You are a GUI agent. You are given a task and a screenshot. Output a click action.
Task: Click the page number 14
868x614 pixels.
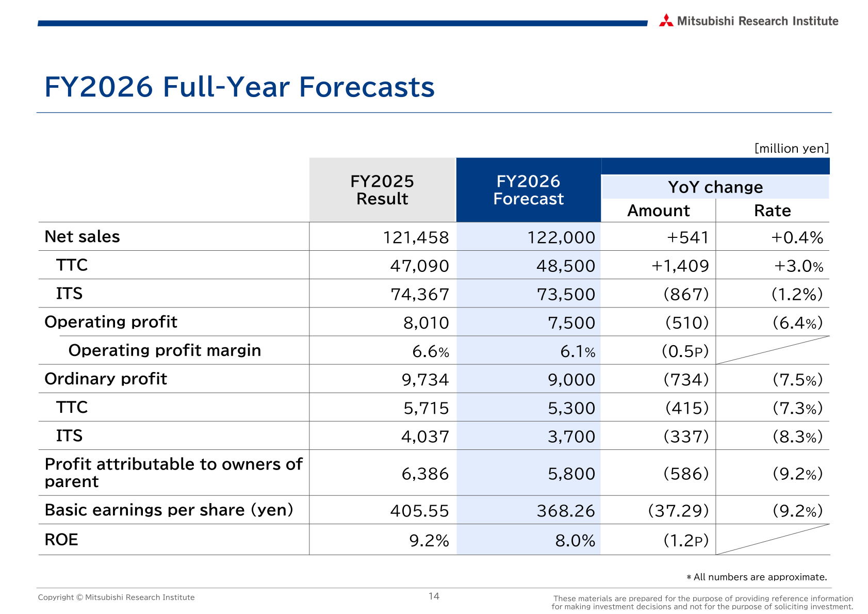(434, 596)
